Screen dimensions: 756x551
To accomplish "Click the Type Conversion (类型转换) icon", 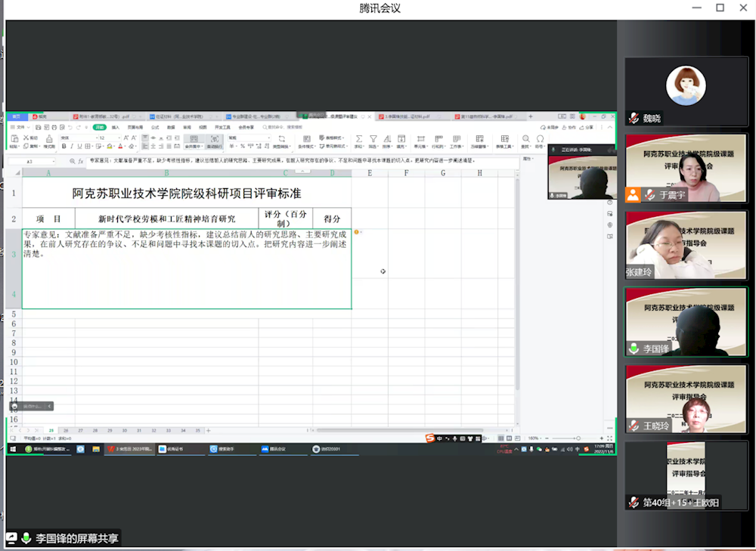I will pyautogui.click(x=281, y=139).
